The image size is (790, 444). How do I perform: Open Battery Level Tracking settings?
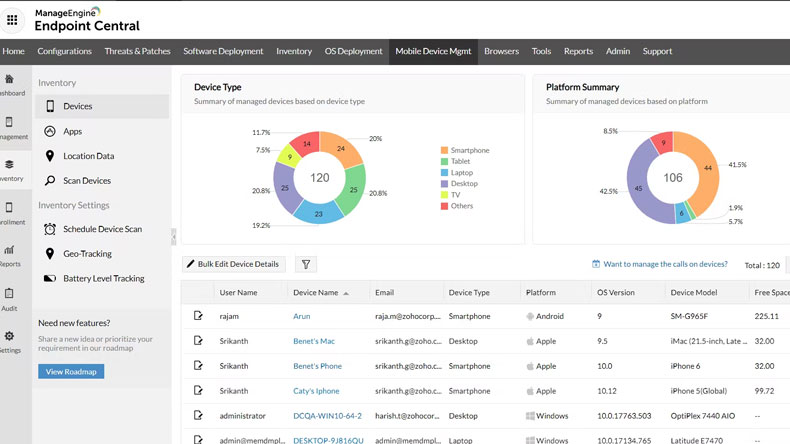[x=103, y=278]
